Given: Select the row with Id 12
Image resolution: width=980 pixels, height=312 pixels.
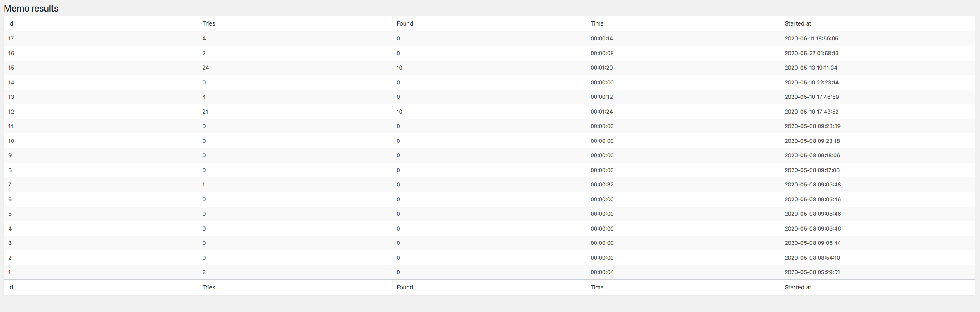Looking at the screenshot, I should (x=11, y=112).
